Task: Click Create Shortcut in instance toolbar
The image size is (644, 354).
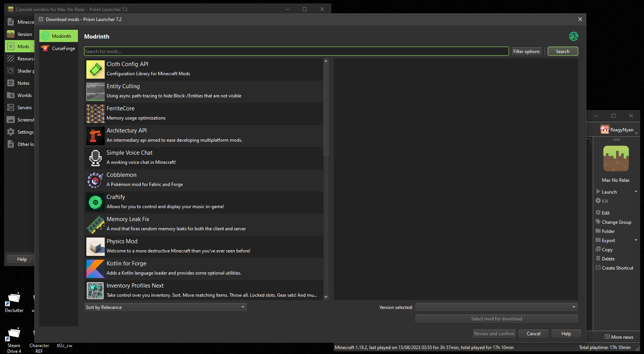Action: point(615,268)
